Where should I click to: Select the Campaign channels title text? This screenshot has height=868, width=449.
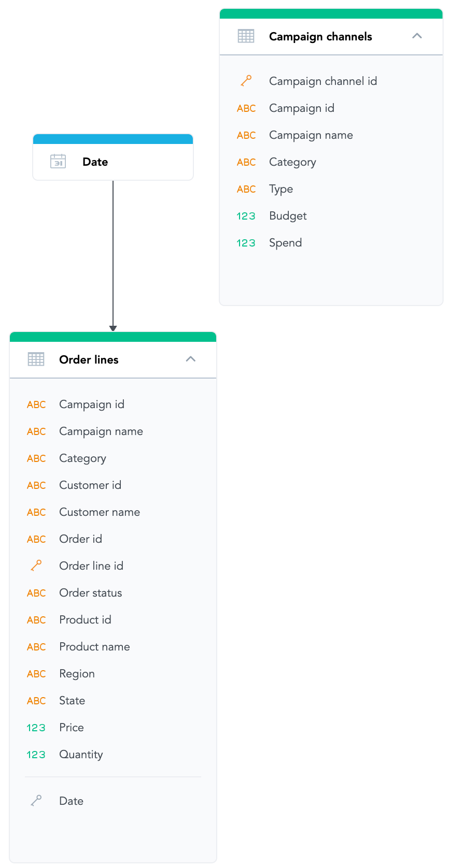[x=320, y=37]
